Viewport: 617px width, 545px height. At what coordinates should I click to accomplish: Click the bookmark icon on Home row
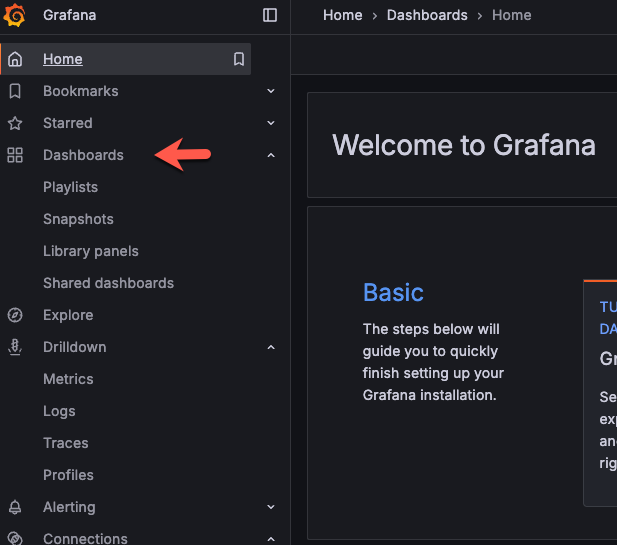[239, 59]
